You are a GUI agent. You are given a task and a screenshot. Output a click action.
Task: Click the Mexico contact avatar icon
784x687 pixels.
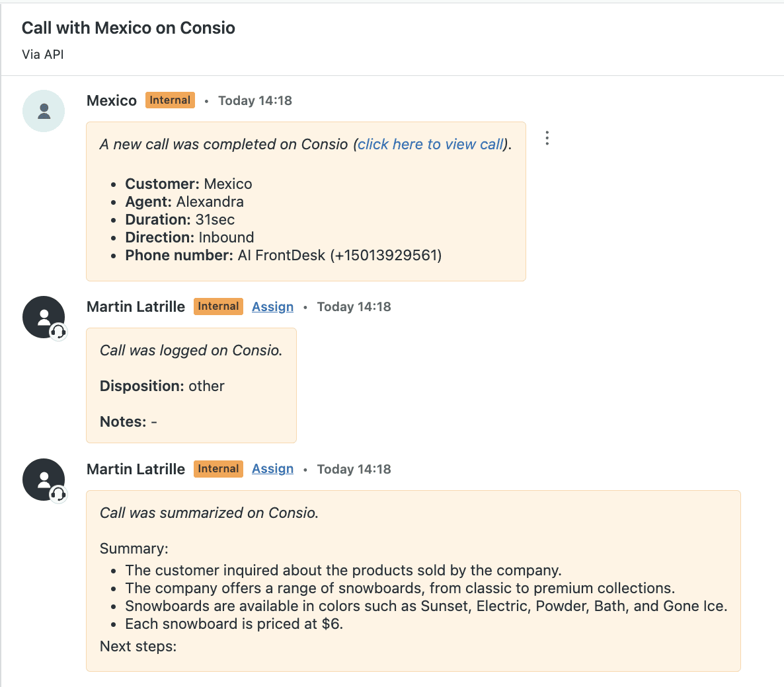click(x=44, y=111)
